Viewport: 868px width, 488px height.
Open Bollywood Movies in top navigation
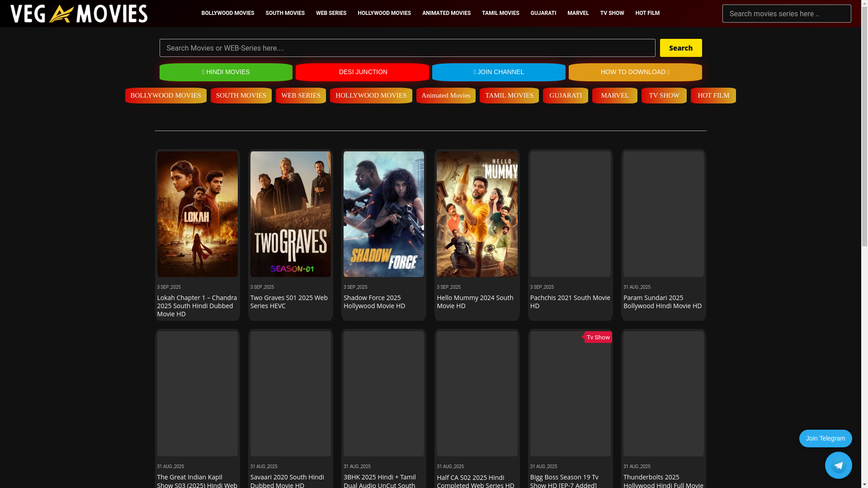tap(227, 13)
